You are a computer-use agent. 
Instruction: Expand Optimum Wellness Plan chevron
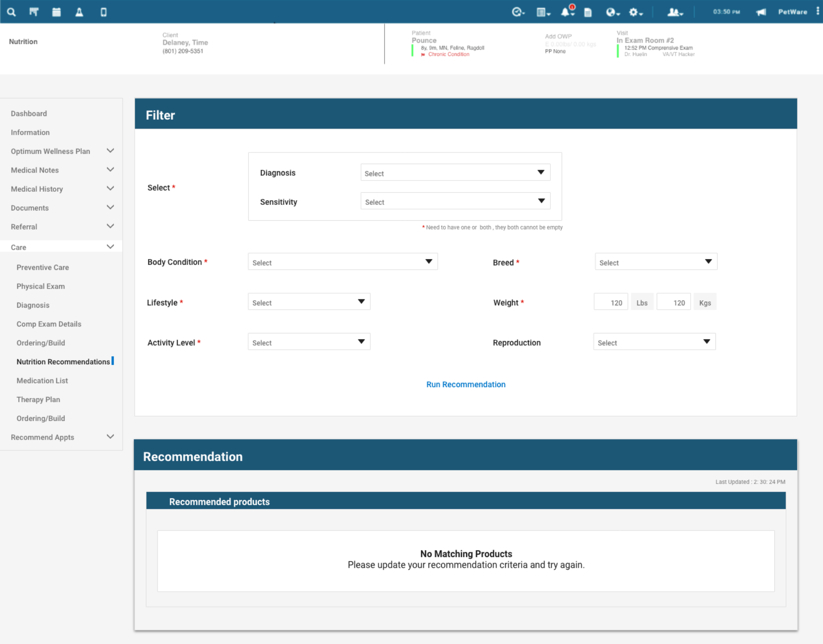(x=110, y=151)
